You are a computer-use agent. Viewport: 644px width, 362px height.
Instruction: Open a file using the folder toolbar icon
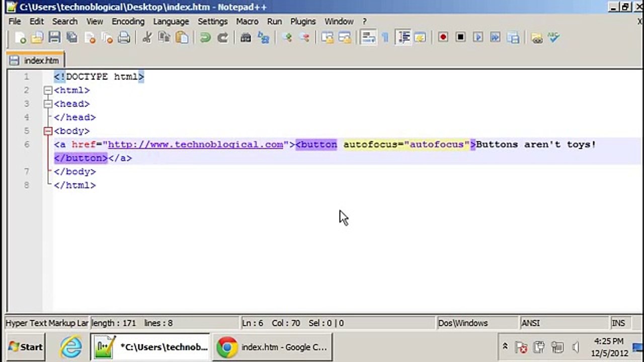coord(37,38)
